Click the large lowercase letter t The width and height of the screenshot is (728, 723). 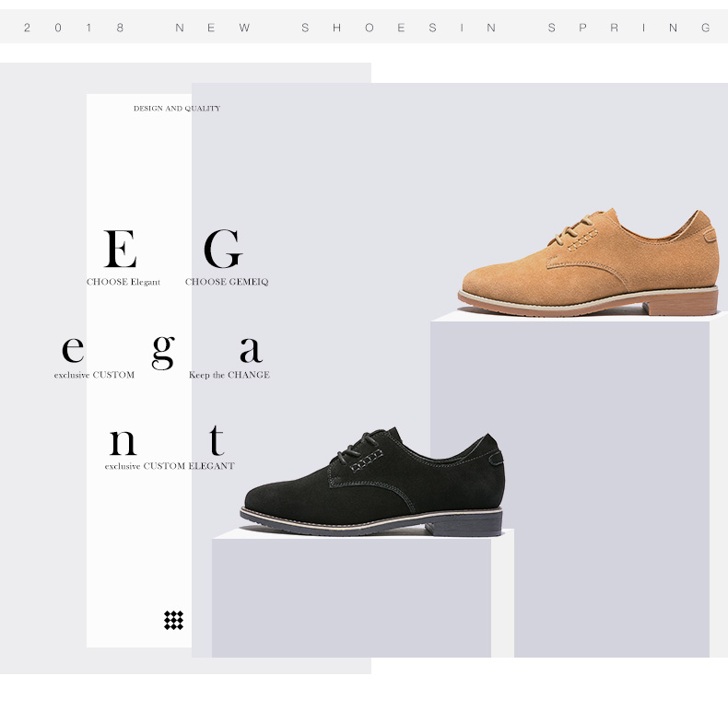[x=216, y=440]
